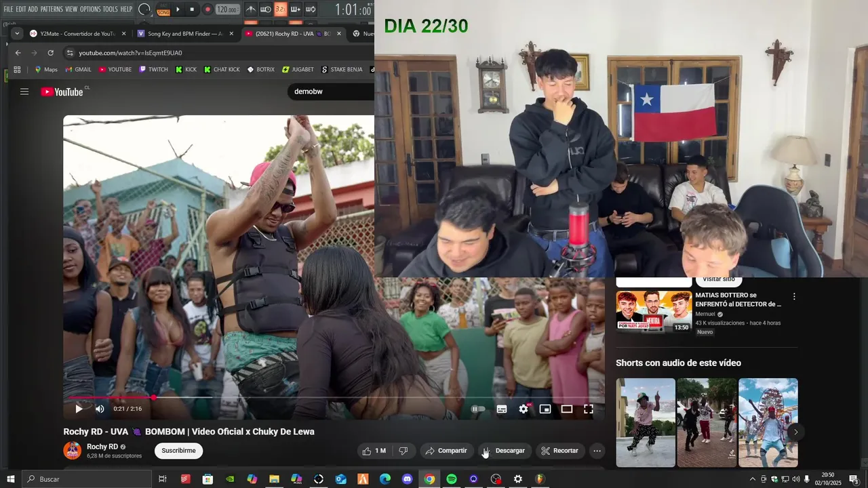Open the GMAIL bookmark
The height and width of the screenshot is (488, 868).
[x=78, y=69]
